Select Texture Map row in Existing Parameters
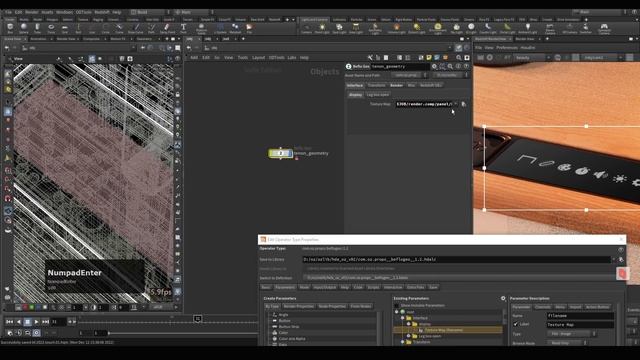Screen dimensions: 640x360 [448, 330]
